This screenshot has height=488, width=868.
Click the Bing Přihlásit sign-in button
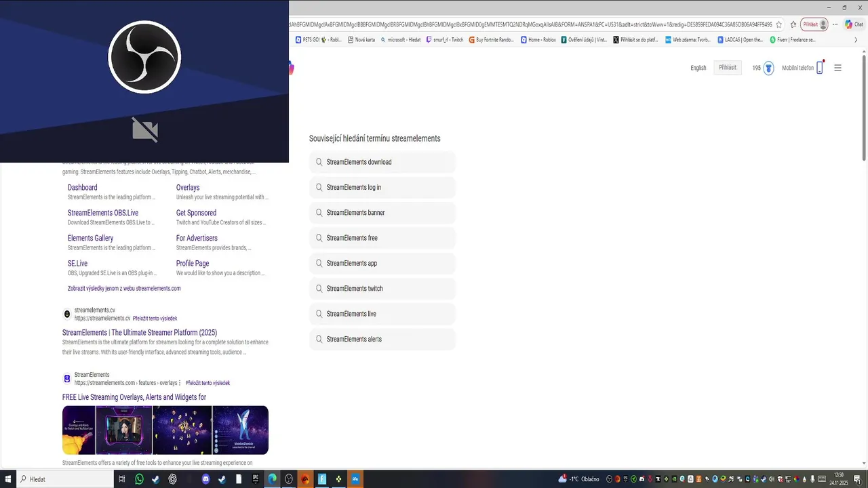pos(728,68)
